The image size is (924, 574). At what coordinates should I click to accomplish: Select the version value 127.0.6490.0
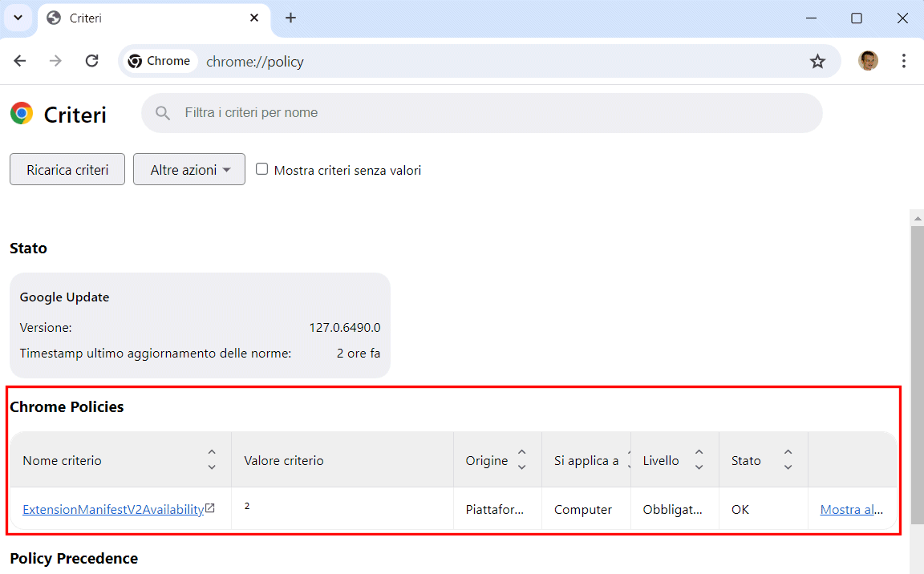pos(345,327)
